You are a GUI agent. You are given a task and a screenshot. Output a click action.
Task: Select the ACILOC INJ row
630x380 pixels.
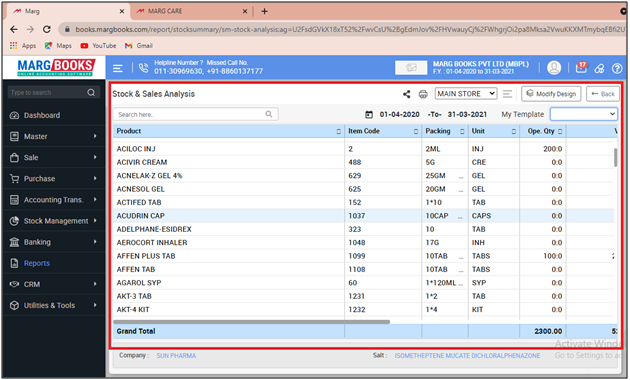pyautogui.click(x=363, y=149)
